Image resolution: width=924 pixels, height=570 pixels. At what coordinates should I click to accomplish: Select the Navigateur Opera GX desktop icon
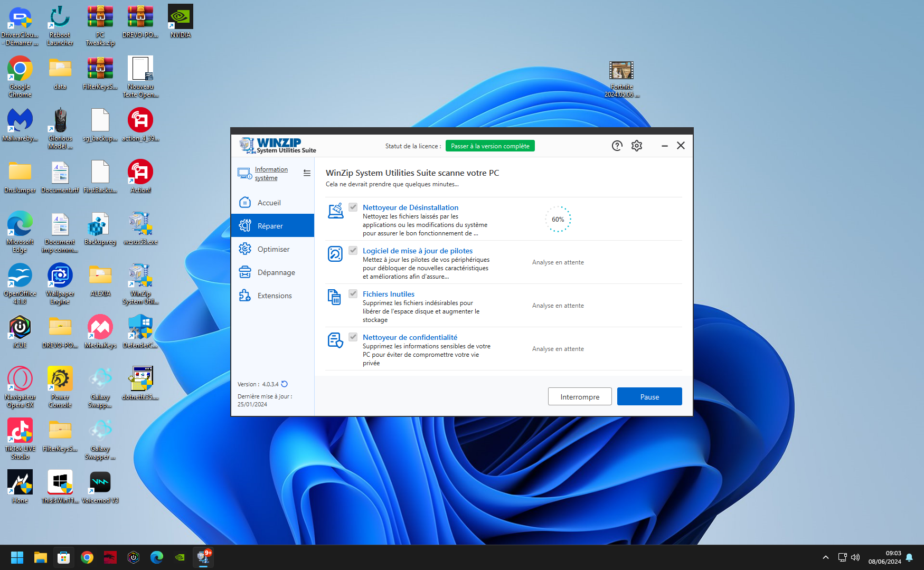pos(20,387)
